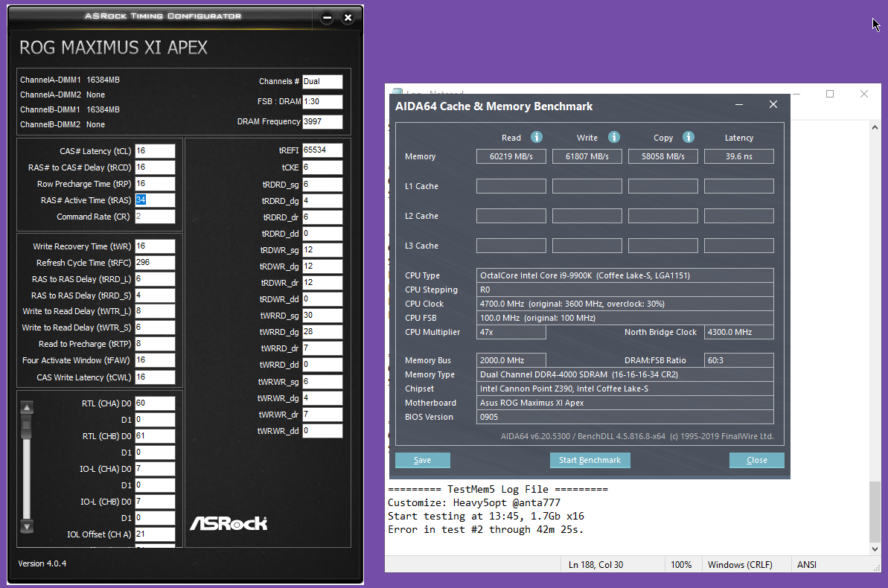Image resolution: width=888 pixels, height=588 pixels.
Task: Click the Copy info icon in AIDA64
Action: coord(688,137)
